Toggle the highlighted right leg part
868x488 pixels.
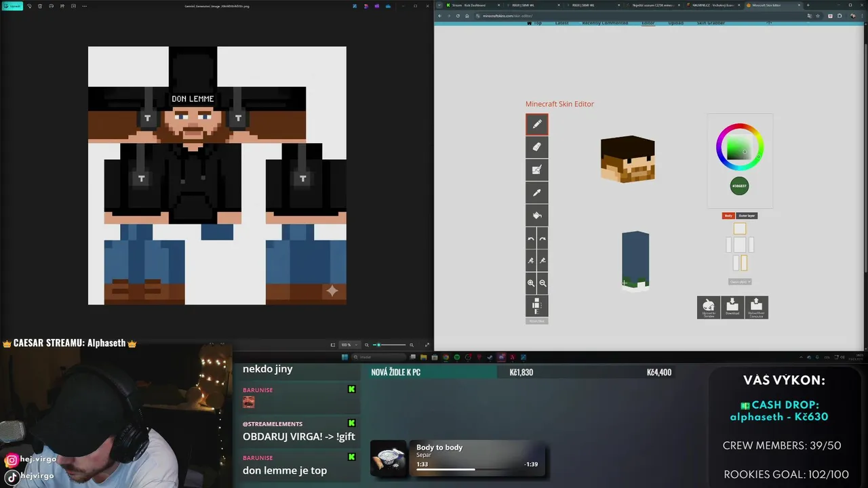pos(744,263)
